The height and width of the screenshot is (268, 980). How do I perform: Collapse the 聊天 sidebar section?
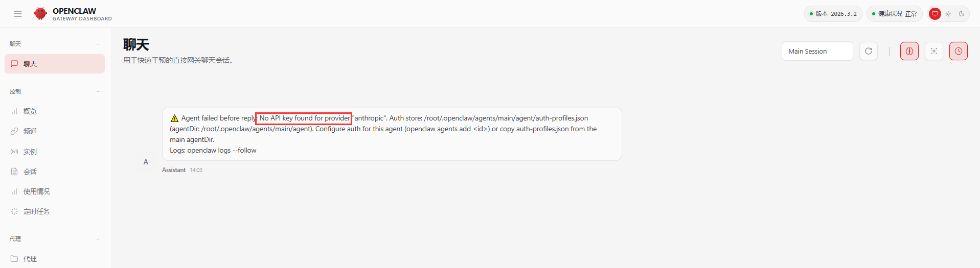pos(98,44)
